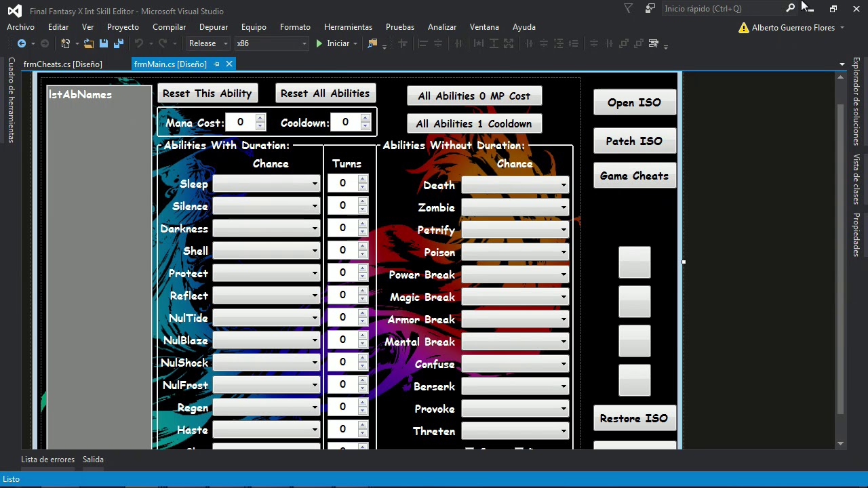Viewport: 868px width, 488px height.
Task: Click the open file folder icon
Action: pos(89,43)
